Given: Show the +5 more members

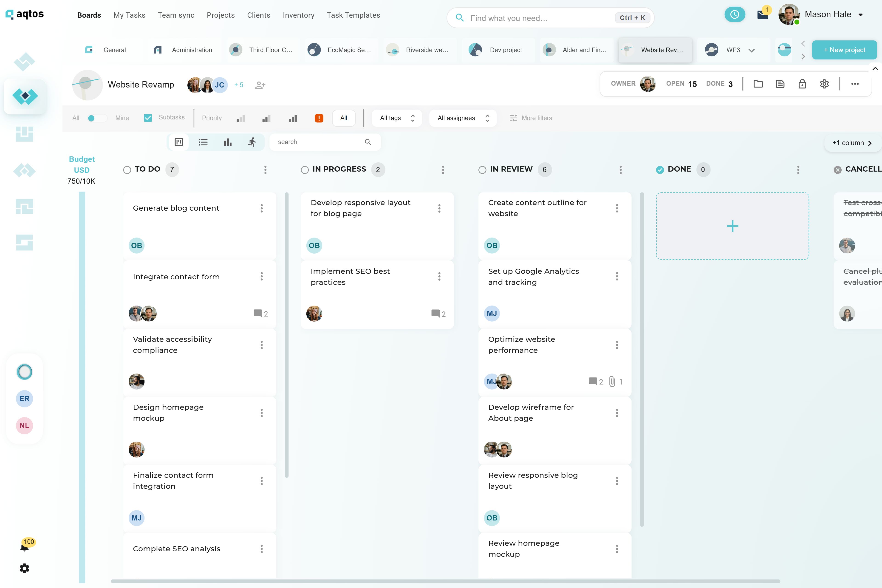Looking at the screenshot, I should point(239,85).
